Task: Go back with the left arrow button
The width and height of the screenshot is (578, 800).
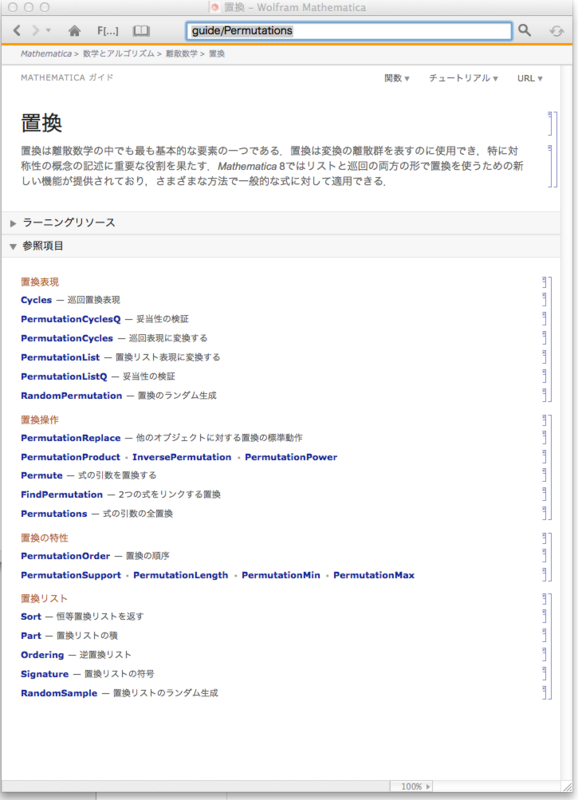Action: (17, 31)
